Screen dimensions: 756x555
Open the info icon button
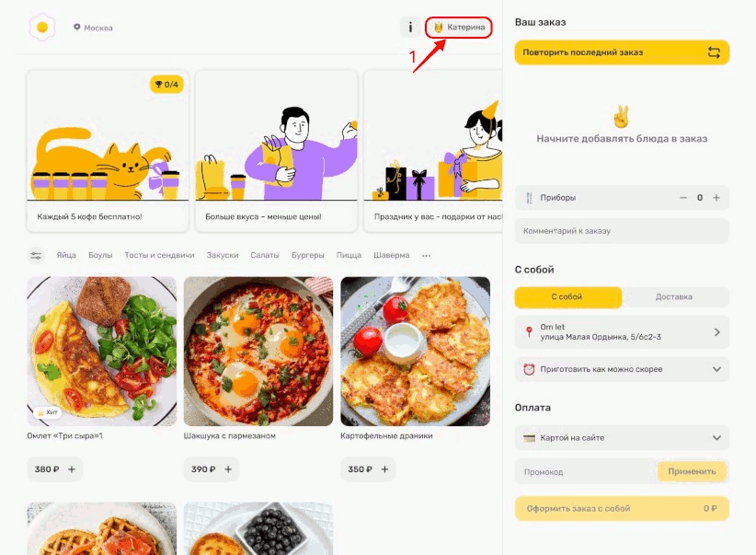coord(410,27)
